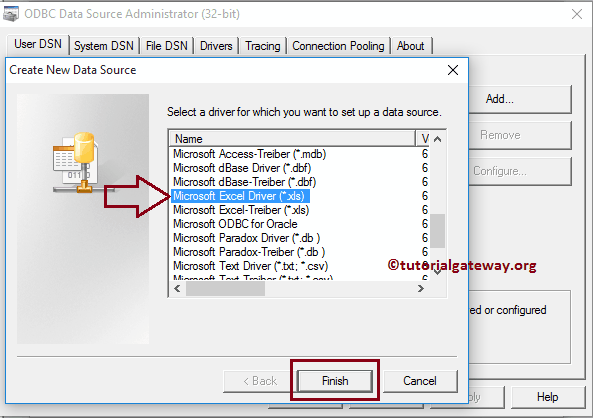Click the horizontal scroll left arrow
This screenshot has width=593, height=418.
(x=177, y=289)
